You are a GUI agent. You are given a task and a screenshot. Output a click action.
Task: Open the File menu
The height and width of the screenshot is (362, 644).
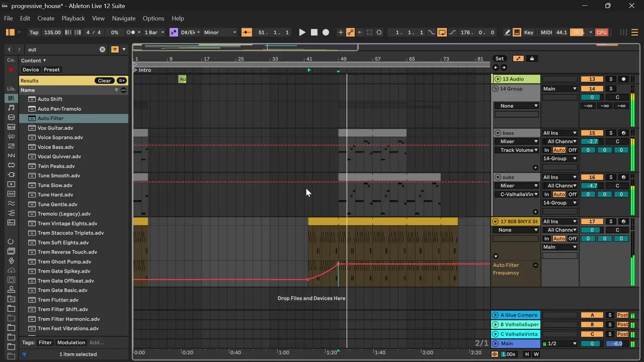(x=9, y=18)
